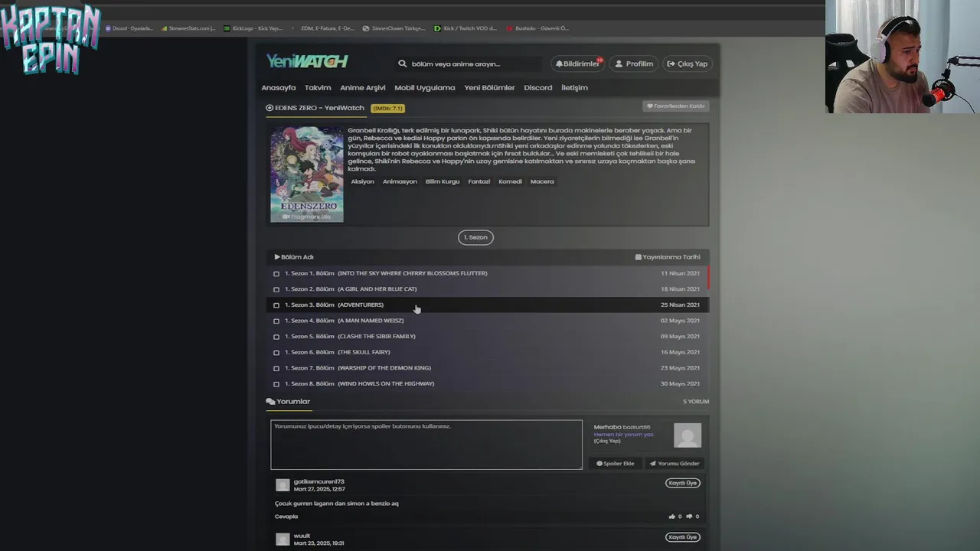Select the Bilim Kurgu genre tag
Viewport: 980px width, 551px height.
point(443,181)
